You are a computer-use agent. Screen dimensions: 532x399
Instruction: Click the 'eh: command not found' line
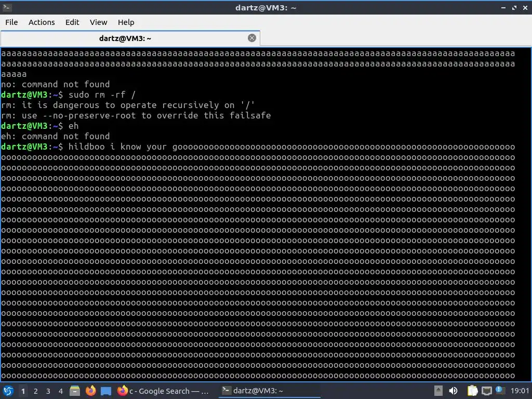(55, 137)
